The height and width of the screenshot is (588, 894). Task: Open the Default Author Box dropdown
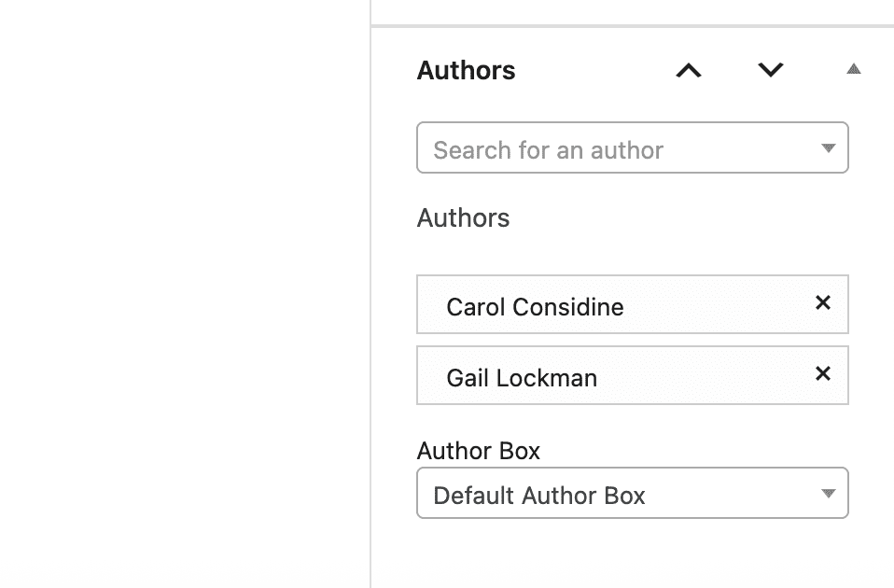632,494
